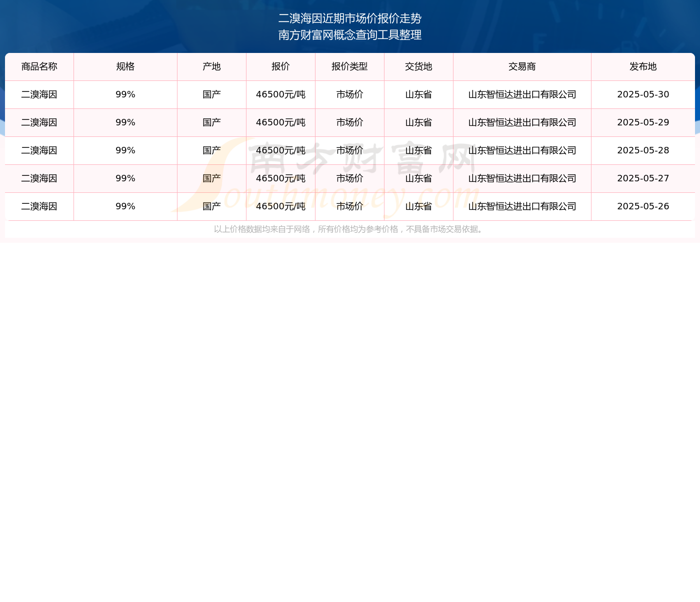Click the subtitle 南方财富网概念查询工具整理
The image size is (700, 602).
pyautogui.click(x=350, y=35)
